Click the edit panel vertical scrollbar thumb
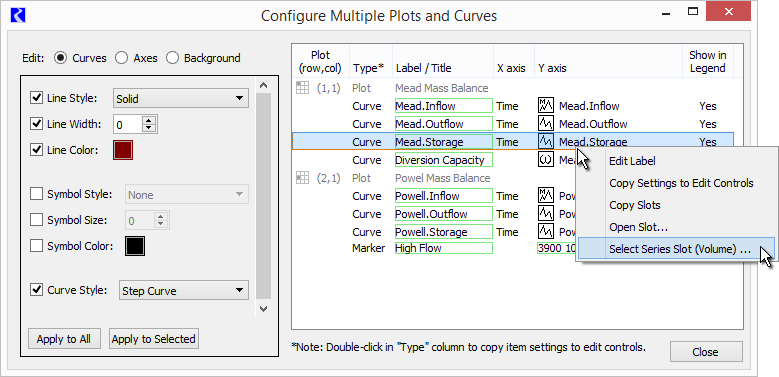Image resolution: width=779 pixels, height=377 pixels. tap(264, 196)
